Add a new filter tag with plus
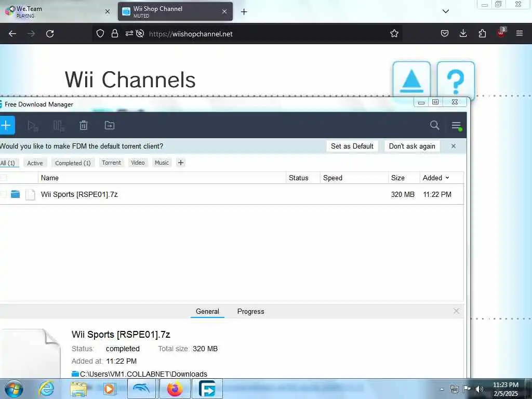 pyautogui.click(x=180, y=163)
